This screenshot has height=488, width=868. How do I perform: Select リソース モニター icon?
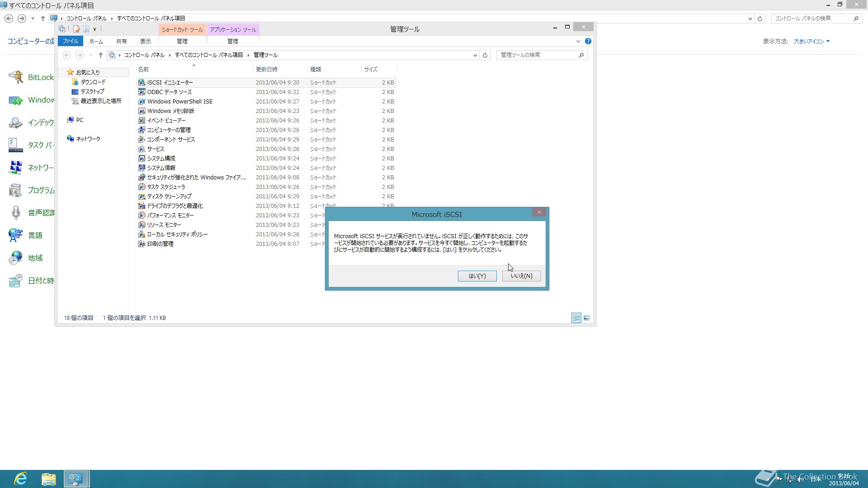142,225
